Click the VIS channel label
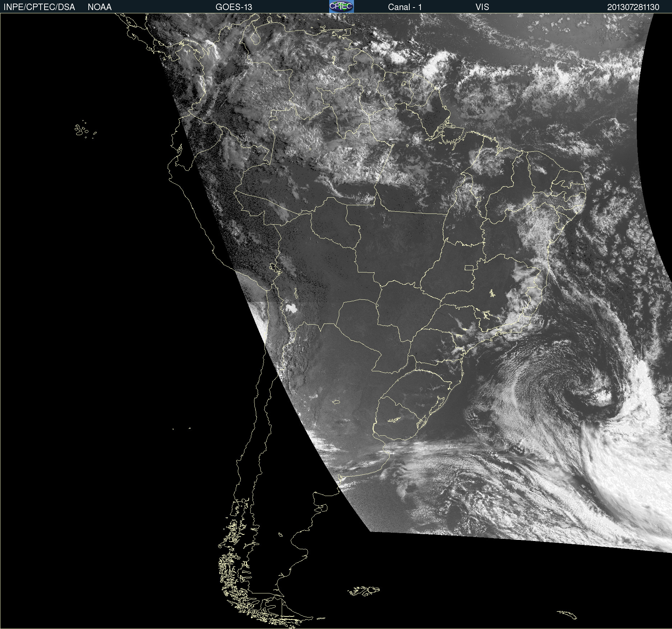This screenshot has width=672, height=629. coord(482,7)
